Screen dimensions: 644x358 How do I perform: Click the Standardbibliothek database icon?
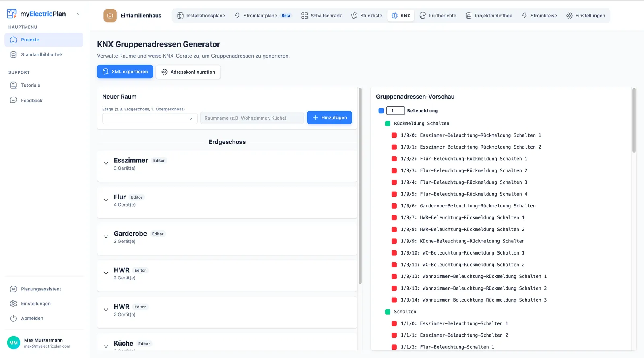[x=13, y=54]
